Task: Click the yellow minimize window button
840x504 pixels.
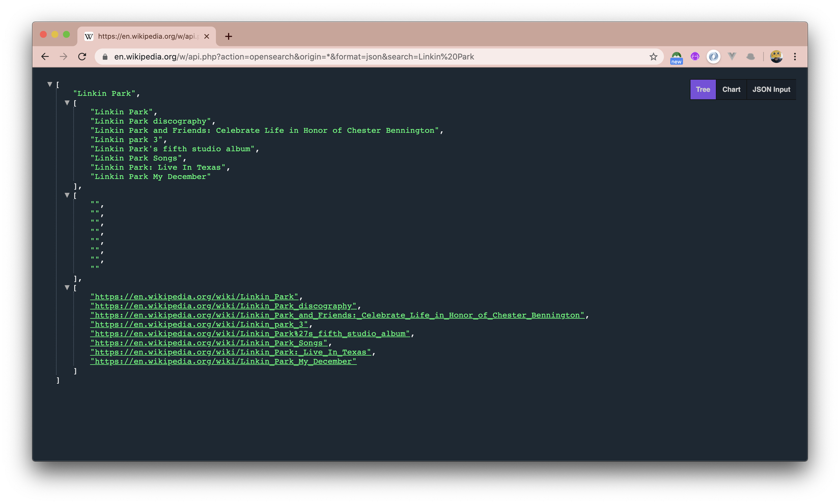Action: 55,35
